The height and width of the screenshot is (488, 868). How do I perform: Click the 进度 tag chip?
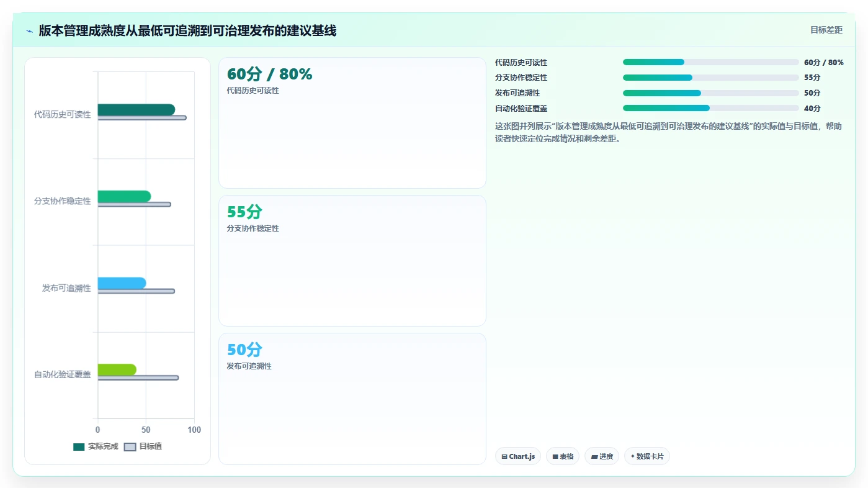coord(602,456)
